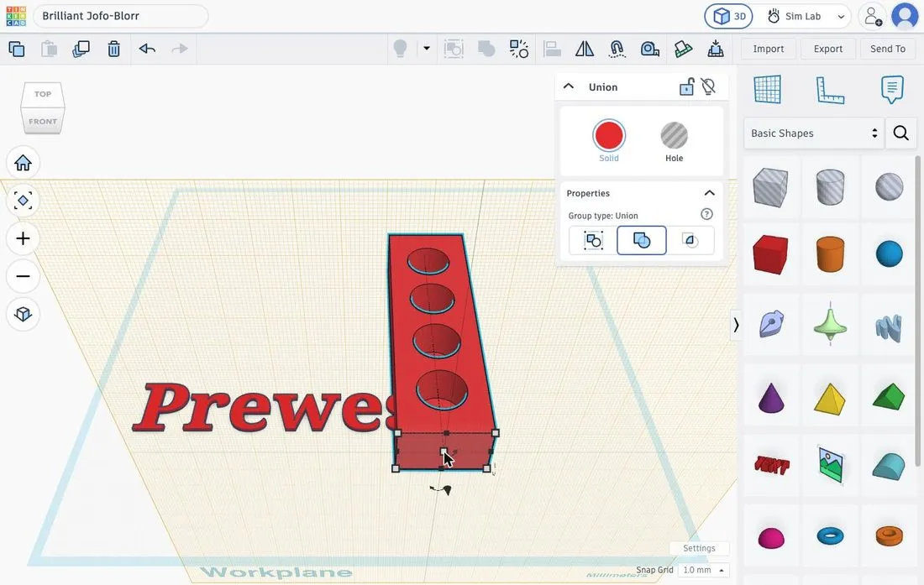The image size is (924, 585).
Task: Undo the last action
Action: point(147,49)
